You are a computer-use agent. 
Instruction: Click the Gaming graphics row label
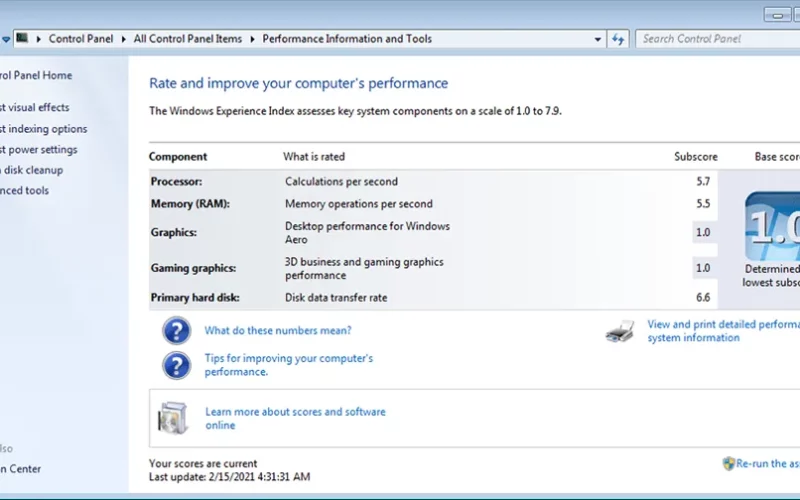point(193,268)
